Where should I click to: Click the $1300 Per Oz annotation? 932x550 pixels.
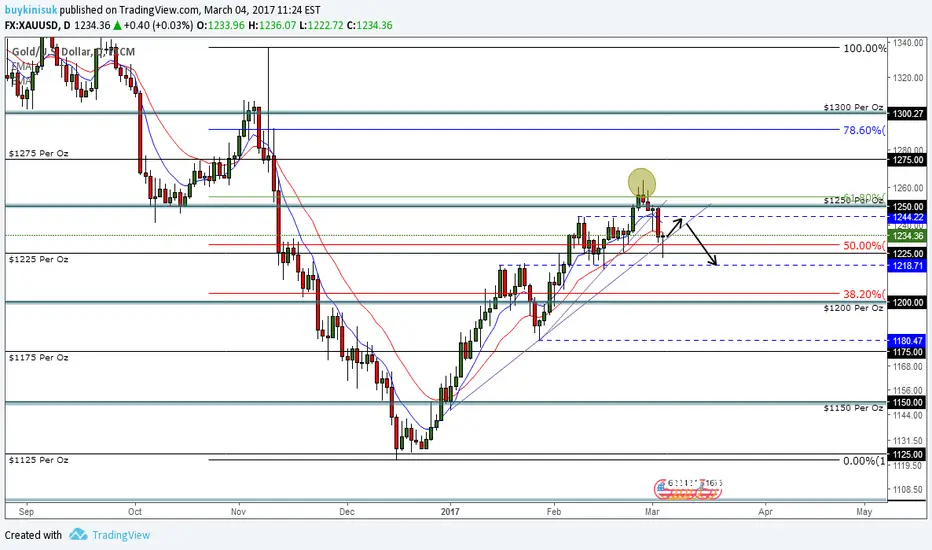pos(853,107)
